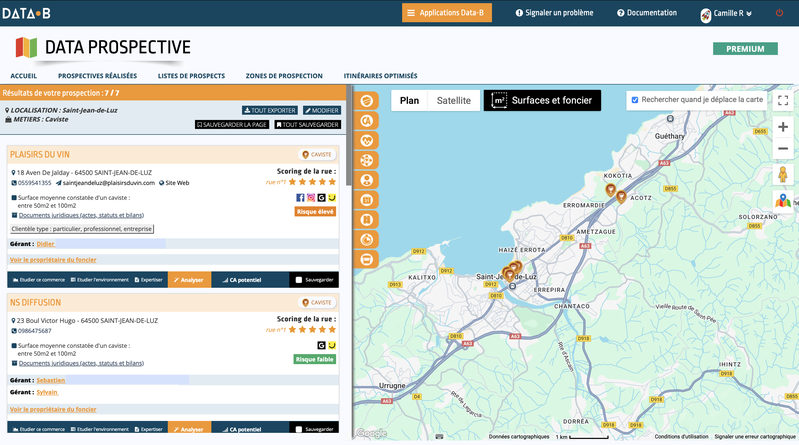
Task: Click yellow smiley icon of Plaisirs du Vin
Action: [332, 198]
